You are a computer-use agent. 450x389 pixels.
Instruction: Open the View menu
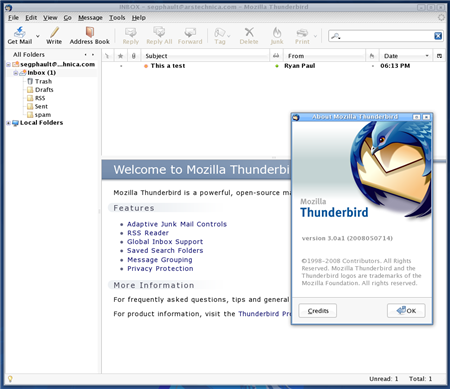[x=50, y=18]
